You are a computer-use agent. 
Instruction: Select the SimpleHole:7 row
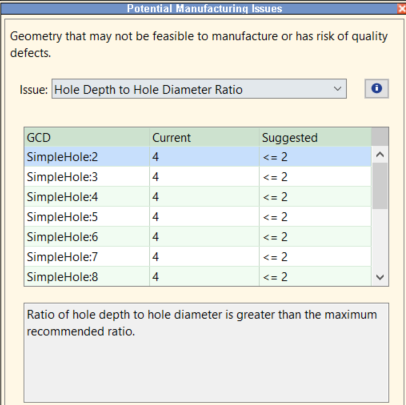(198, 257)
